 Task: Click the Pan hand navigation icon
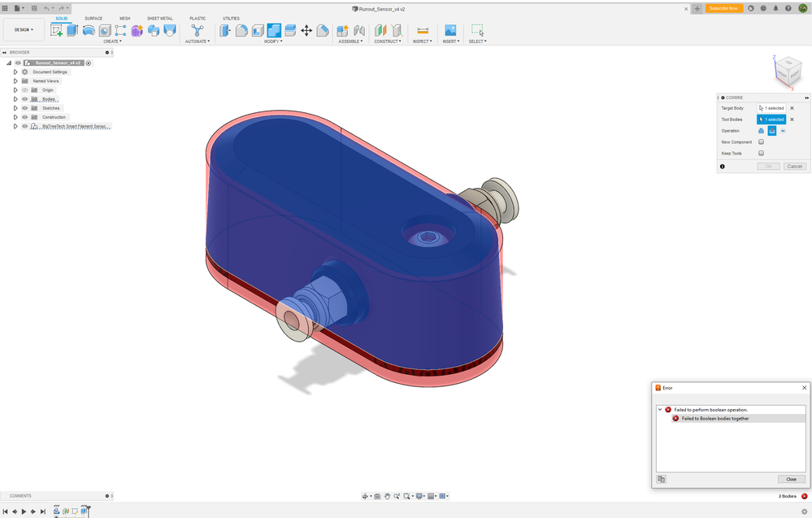point(387,496)
